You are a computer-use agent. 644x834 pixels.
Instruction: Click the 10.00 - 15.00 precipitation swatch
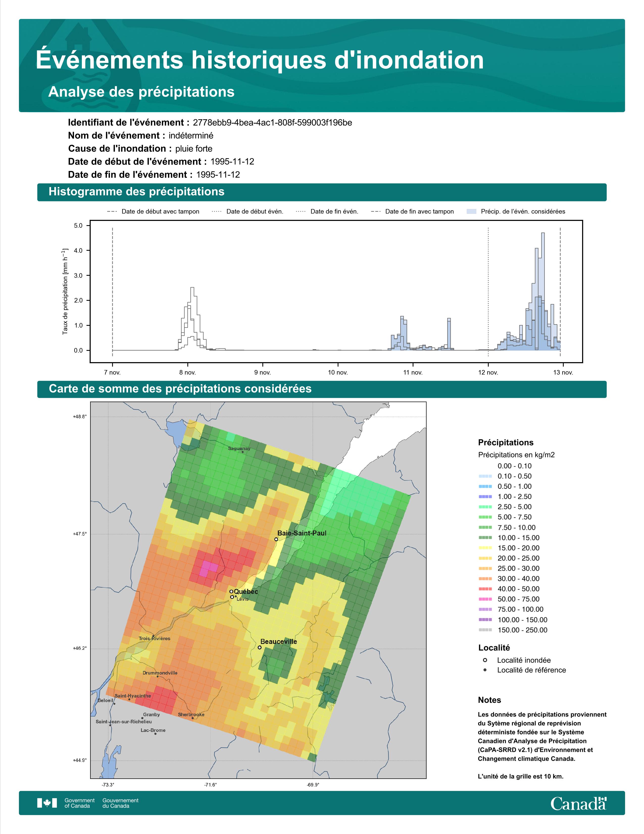click(x=485, y=538)
